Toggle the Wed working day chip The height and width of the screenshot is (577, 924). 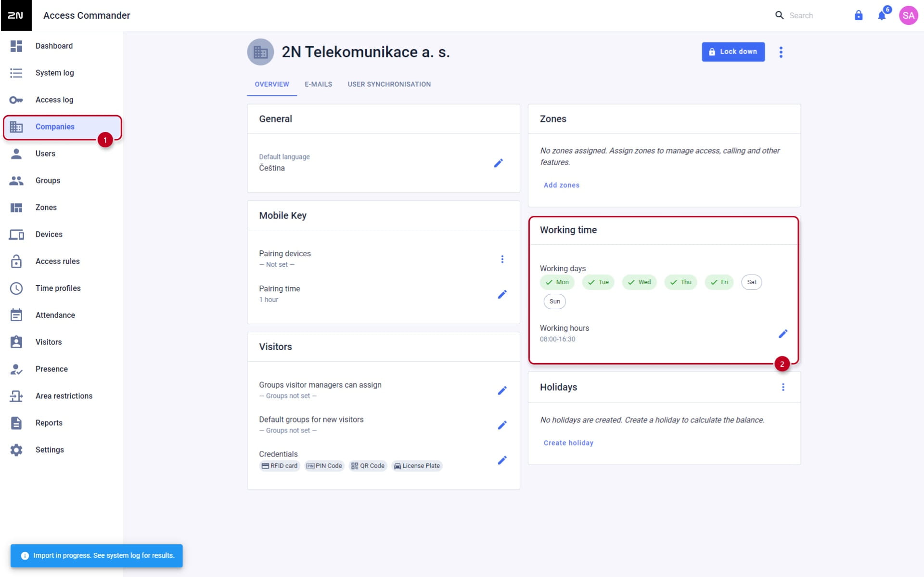[x=640, y=282]
